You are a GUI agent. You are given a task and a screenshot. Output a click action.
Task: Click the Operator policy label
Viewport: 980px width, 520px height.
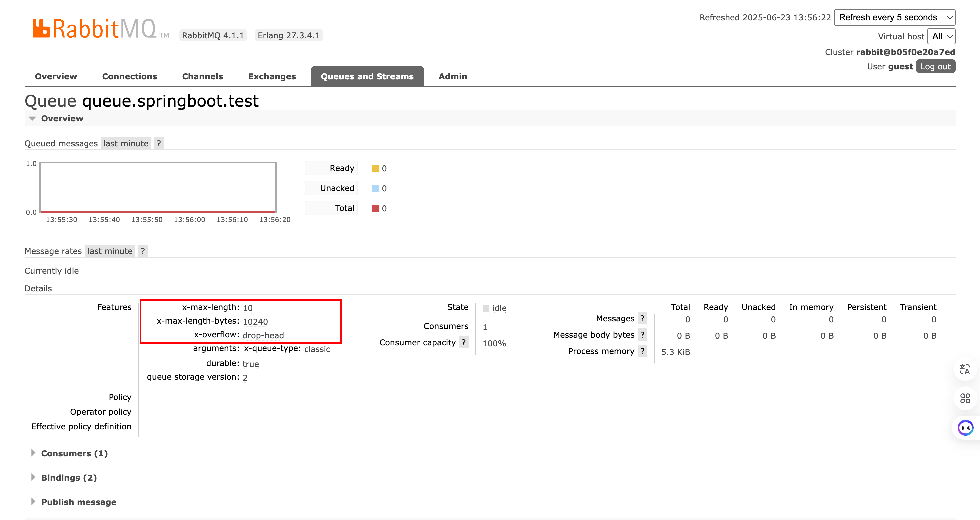[100, 412]
